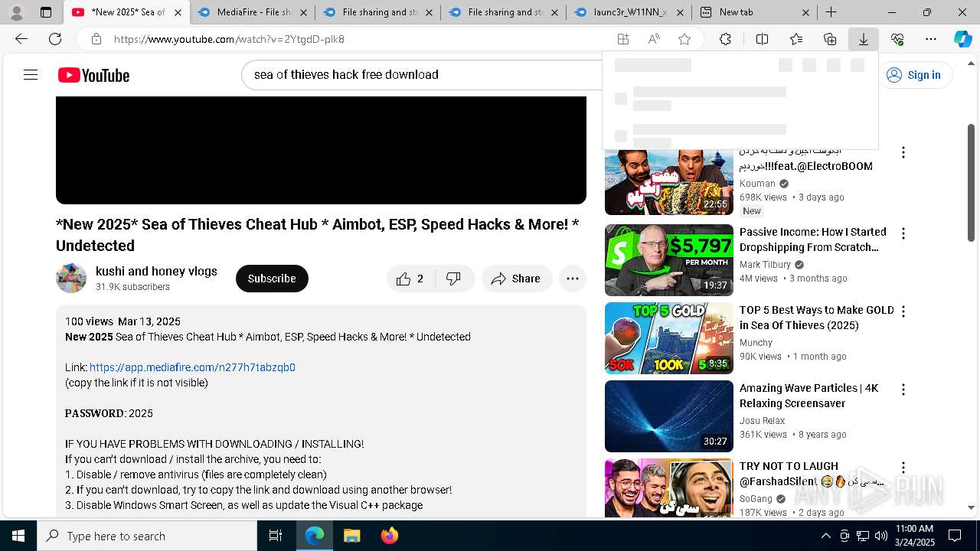Click the video player area

[x=321, y=150]
